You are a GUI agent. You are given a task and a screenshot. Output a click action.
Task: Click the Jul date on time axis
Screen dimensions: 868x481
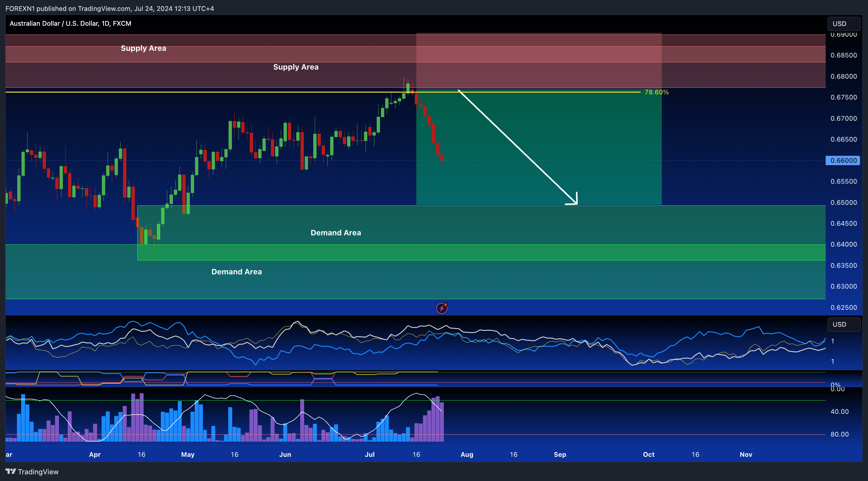370,454
